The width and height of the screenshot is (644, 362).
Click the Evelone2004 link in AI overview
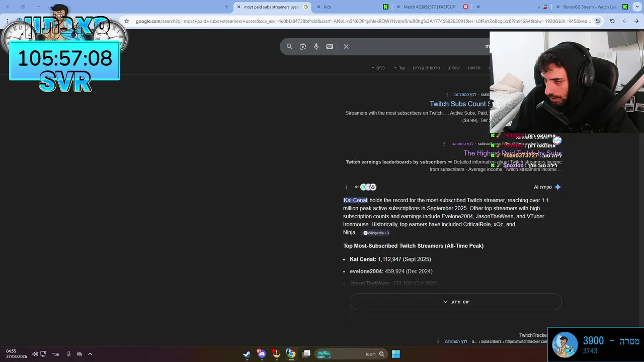click(457, 216)
